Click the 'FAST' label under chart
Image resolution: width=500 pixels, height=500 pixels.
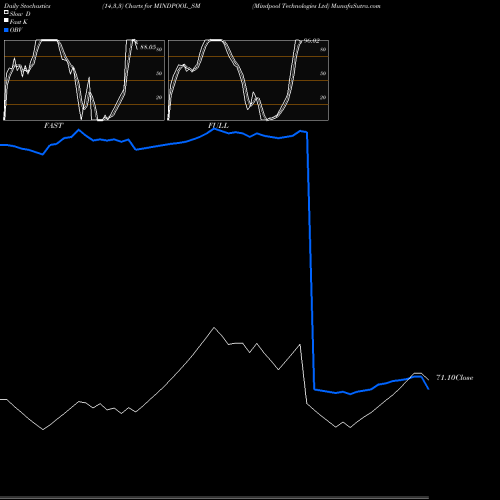54,125
